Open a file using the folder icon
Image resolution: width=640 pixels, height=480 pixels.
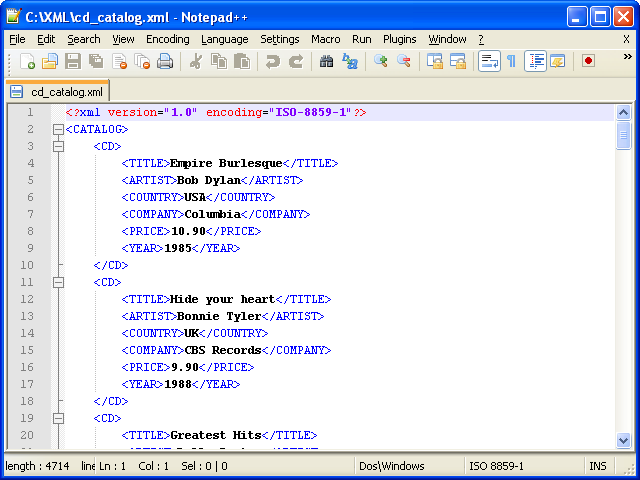tap(50, 62)
